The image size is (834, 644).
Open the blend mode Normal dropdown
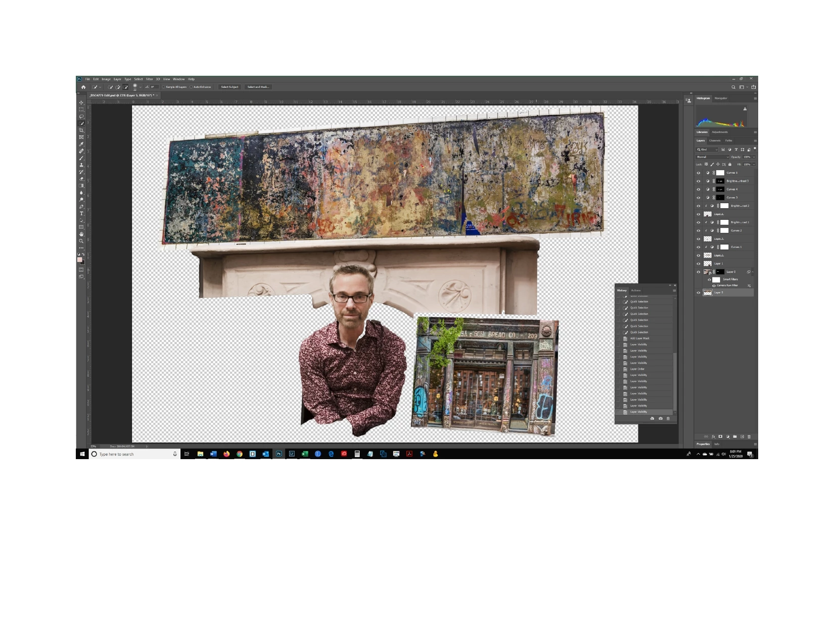coord(712,157)
